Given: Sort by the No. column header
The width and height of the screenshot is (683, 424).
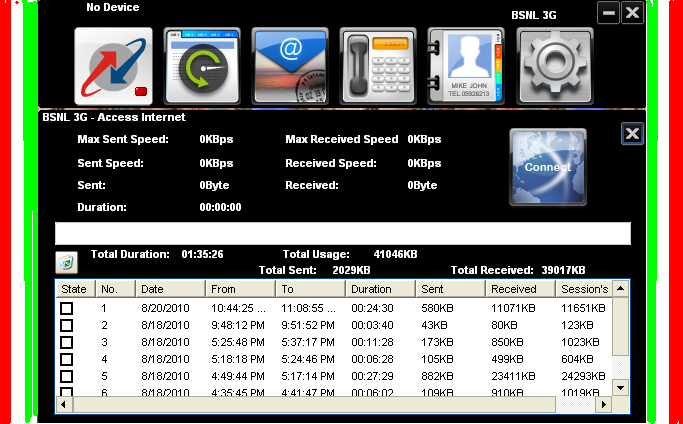Looking at the screenshot, I should click(115, 289).
